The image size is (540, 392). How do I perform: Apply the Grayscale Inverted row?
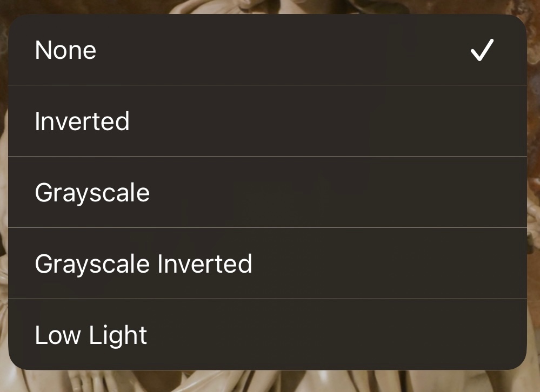pos(267,263)
